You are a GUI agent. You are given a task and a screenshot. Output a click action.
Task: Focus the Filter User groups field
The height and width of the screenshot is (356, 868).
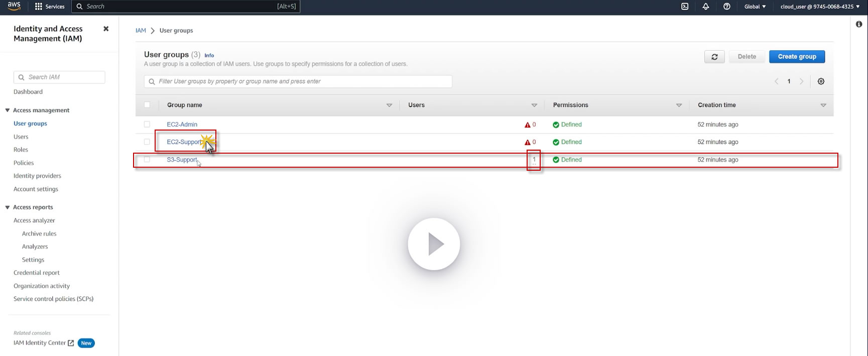298,81
